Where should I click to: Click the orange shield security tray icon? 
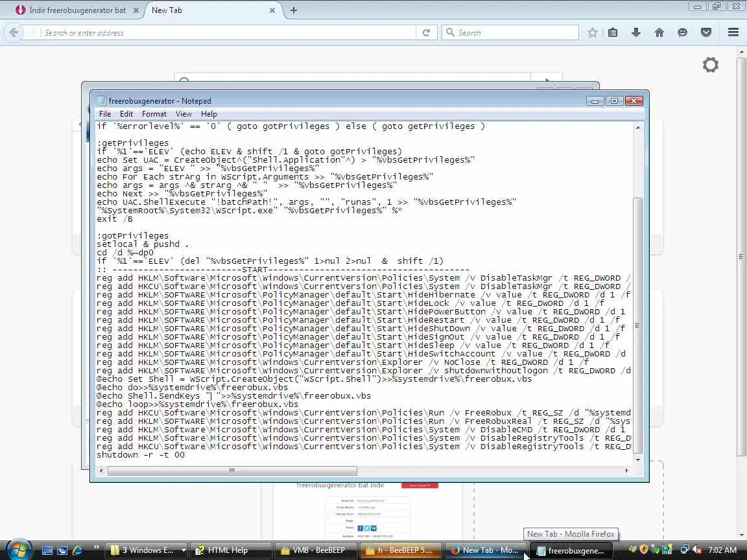pos(644,550)
